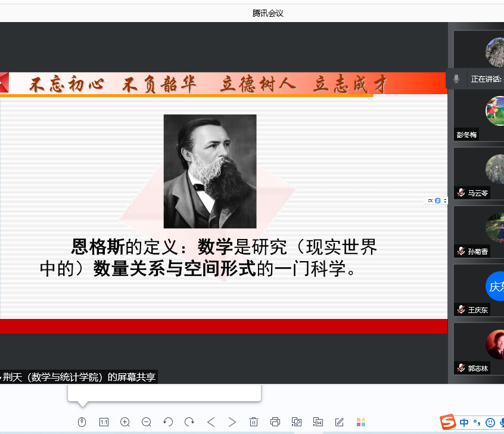Viewport: 504px width, 434px height.
Task: Set image to actual size 1:1
Action: [104, 422]
